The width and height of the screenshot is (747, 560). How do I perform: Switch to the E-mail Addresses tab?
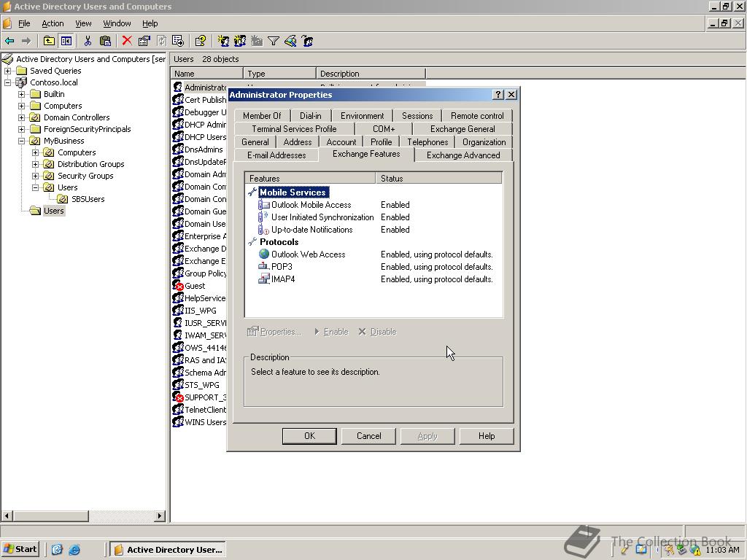click(x=276, y=155)
